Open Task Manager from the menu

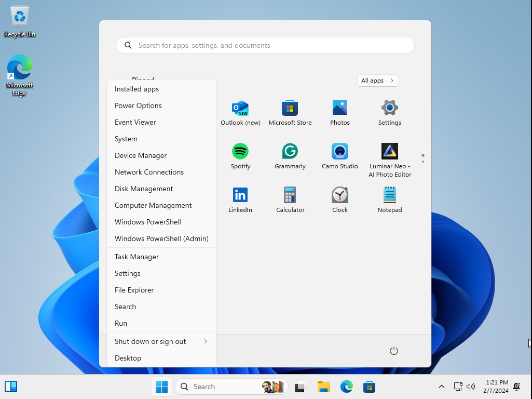click(161, 257)
